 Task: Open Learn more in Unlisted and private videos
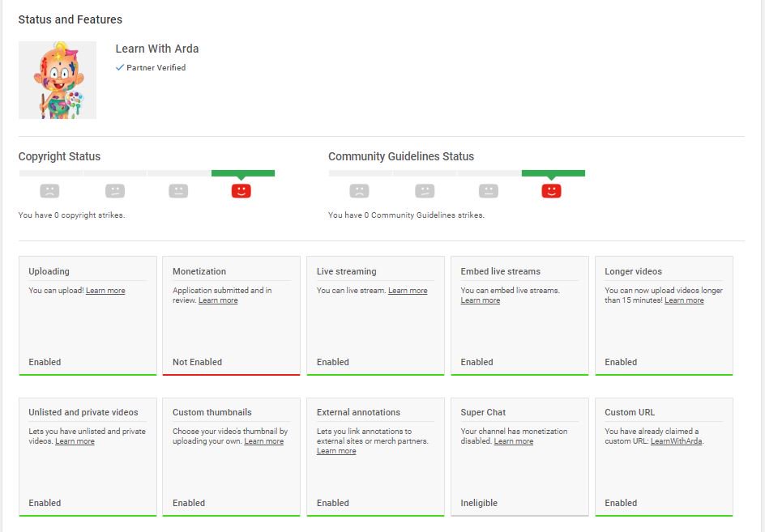[75, 441]
